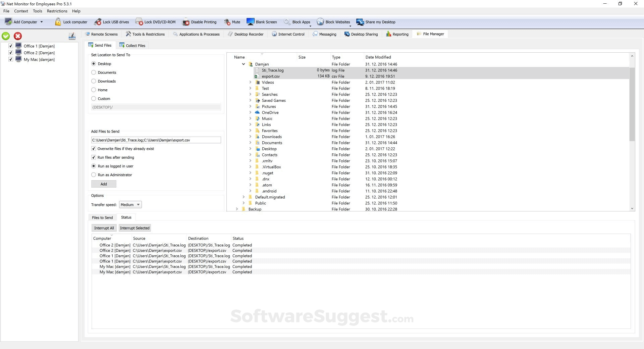Click the red X deselect-all icon

[x=18, y=36]
